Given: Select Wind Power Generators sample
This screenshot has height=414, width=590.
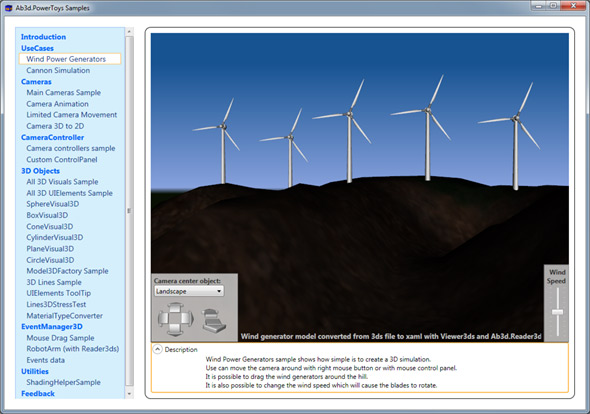Looking at the screenshot, I should (x=70, y=59).
